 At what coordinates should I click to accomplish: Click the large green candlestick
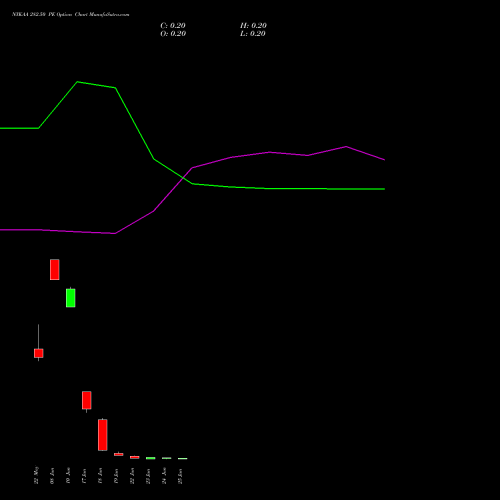coord(71,298)
